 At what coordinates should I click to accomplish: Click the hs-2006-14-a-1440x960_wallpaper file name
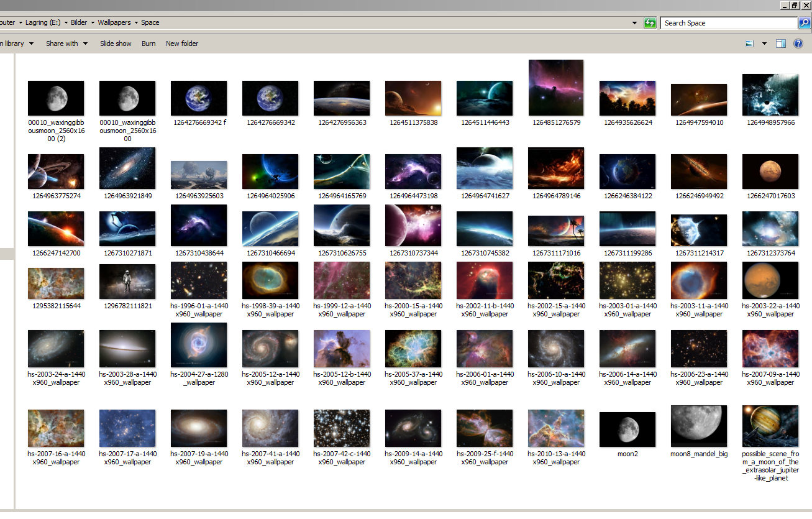click(628, 379)
